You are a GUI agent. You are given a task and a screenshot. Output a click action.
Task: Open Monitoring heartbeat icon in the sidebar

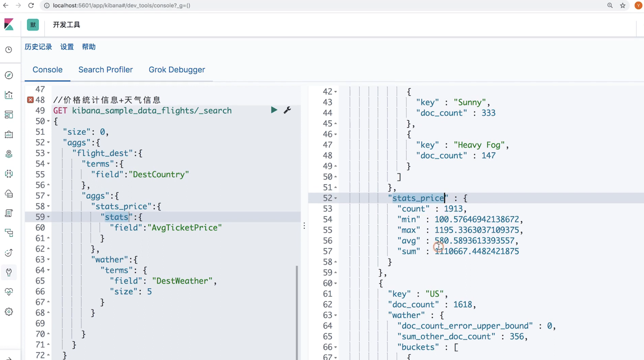point(9,292)
